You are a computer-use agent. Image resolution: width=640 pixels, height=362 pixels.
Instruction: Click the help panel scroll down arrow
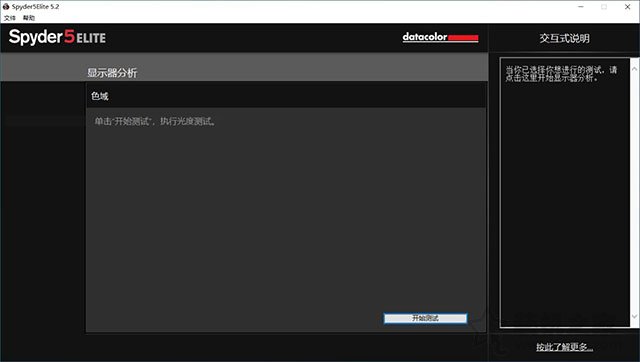tap(634, 316)
